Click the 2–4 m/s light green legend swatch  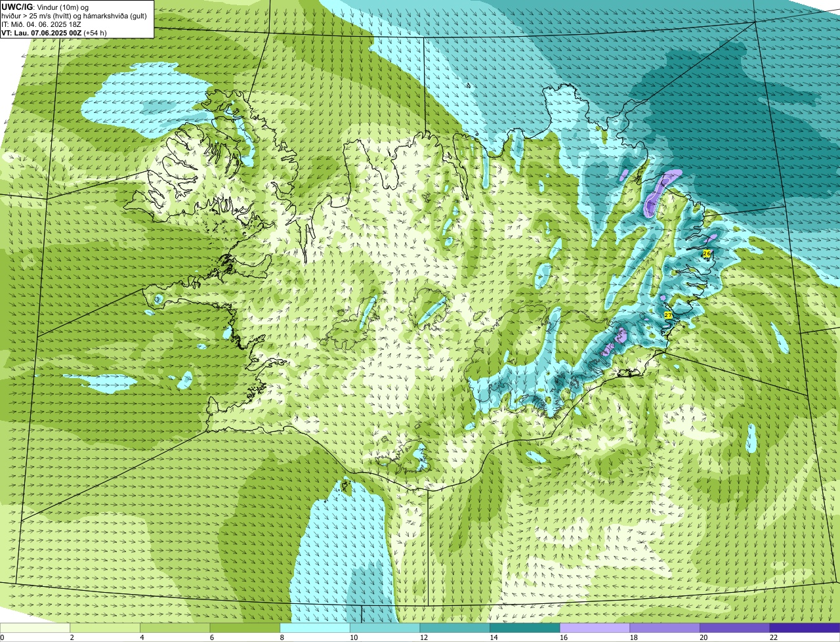(x=105, y=628)
